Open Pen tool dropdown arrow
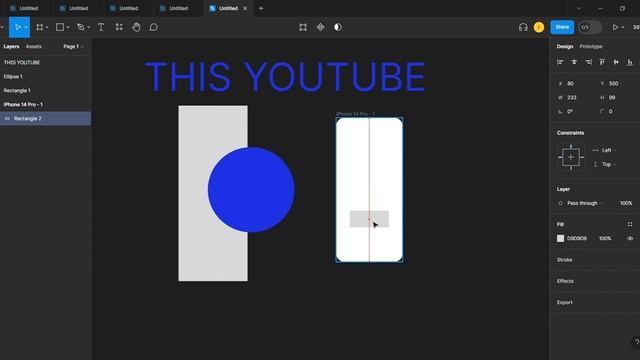 89,27
